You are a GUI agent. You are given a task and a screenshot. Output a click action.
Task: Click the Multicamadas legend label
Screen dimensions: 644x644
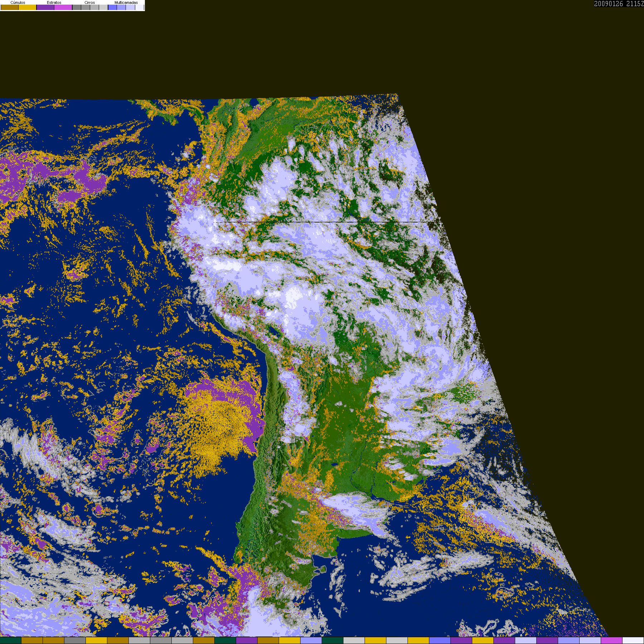point(126,3)
